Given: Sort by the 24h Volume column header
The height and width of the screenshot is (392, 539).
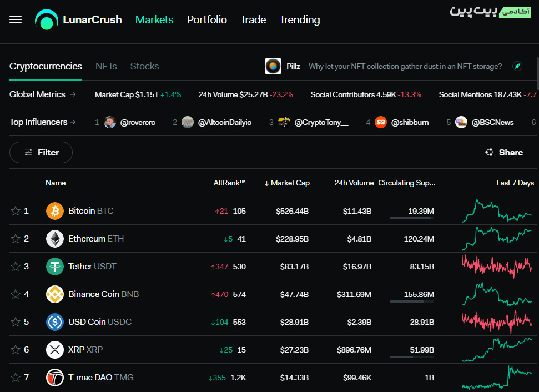Looking at the screenshot, I should (354, 183).
